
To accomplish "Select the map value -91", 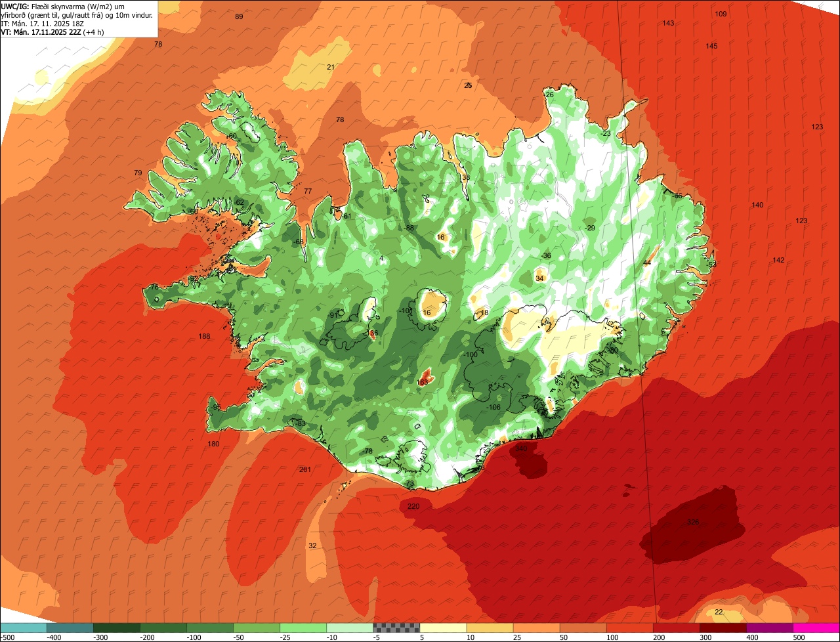I will tap(333, 315).
